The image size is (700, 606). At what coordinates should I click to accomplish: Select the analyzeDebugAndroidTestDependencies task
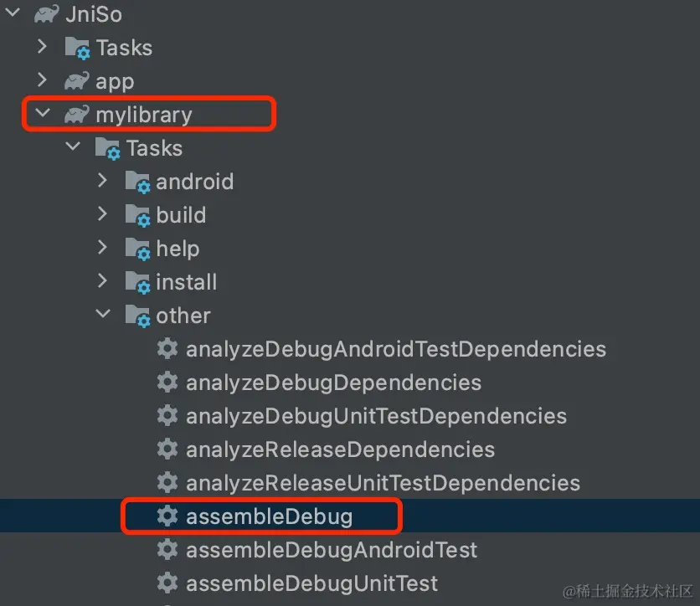(x=395, y=349)
